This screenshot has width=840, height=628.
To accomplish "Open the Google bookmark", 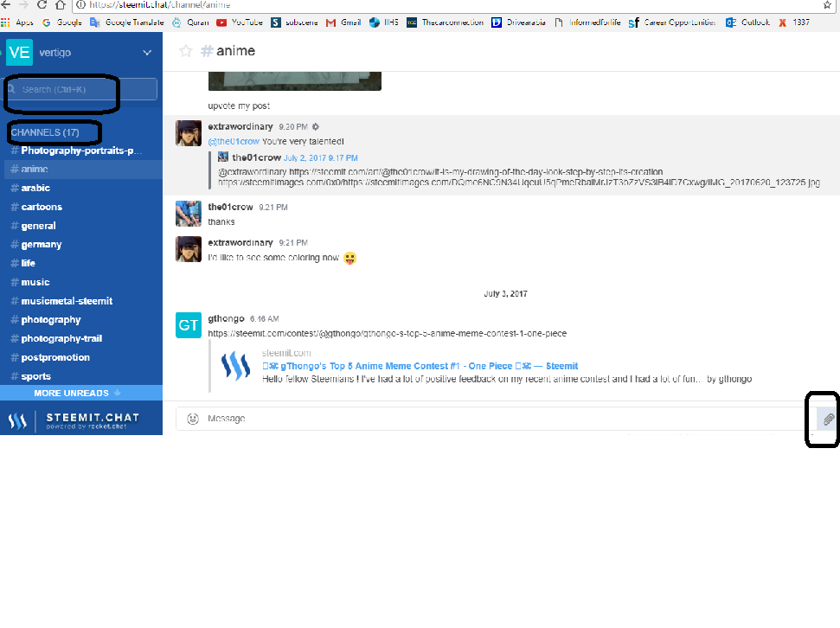I will click(x=62, y=22).
